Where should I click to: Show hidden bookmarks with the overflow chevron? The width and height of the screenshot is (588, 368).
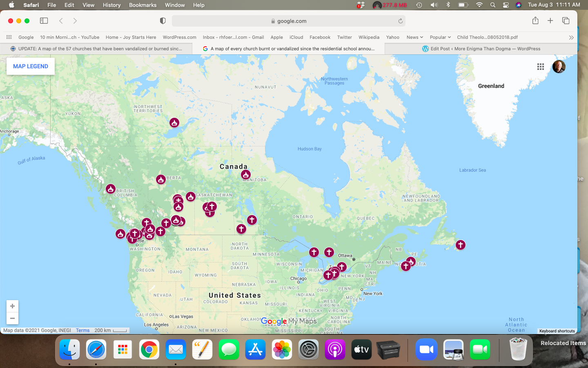pos(571,37)
